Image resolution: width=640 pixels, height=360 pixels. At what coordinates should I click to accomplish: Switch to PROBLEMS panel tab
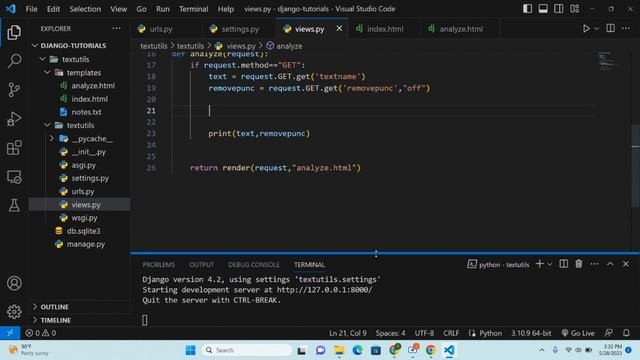click(158, 264)
